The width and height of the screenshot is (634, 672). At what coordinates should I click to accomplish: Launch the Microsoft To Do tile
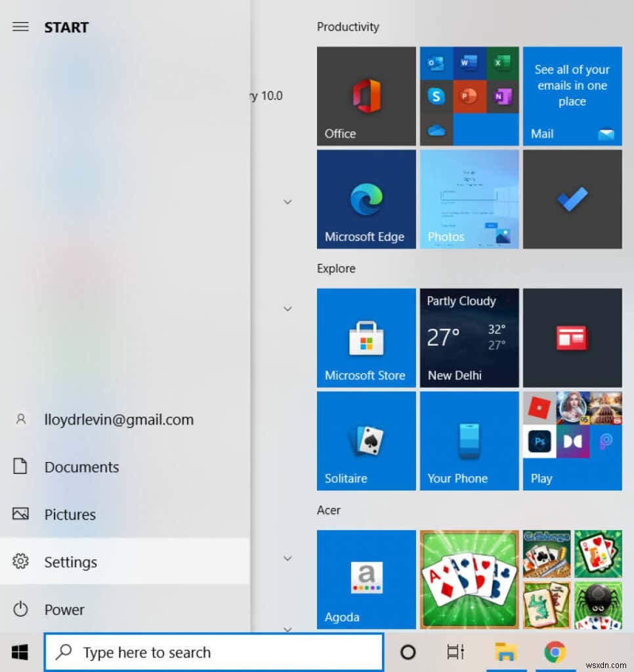pos(571,199)
